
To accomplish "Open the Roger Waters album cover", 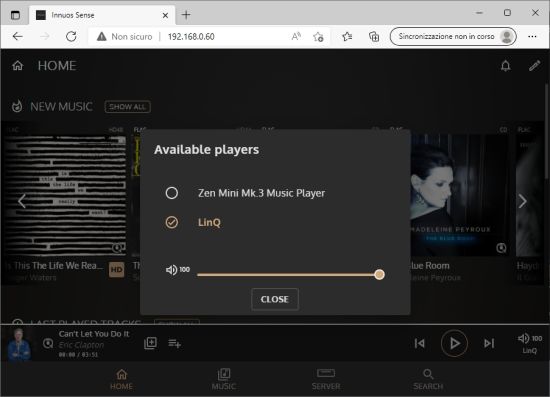I will click(x=65, y=195).
